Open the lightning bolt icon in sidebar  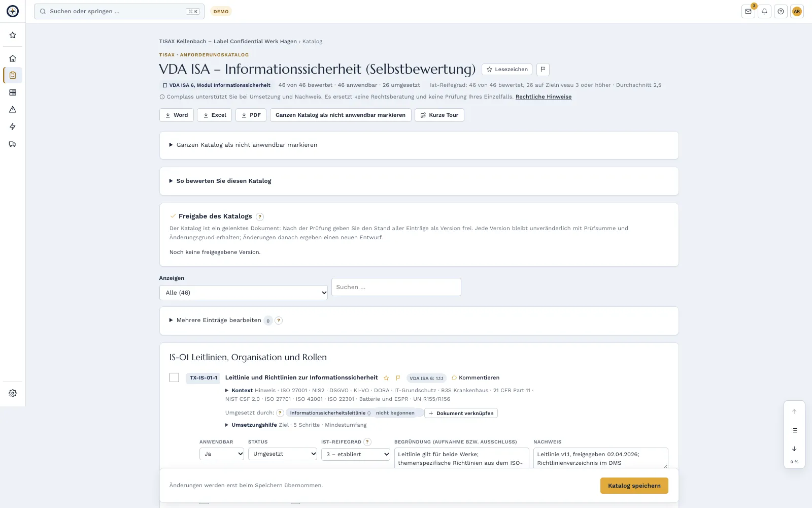click(13, 126)
